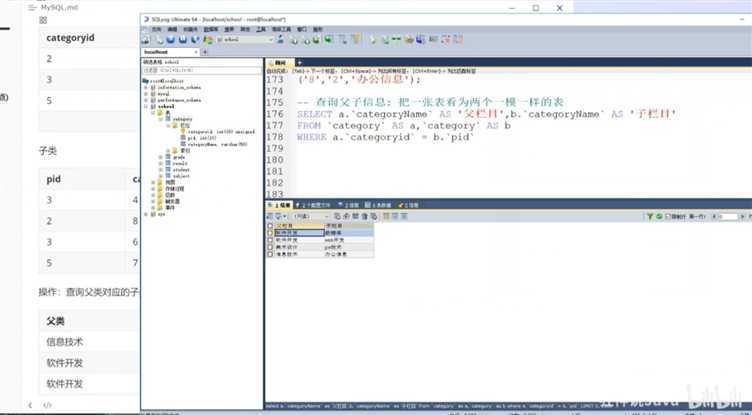
Task: Select the root@localhost tree node
Action: tap(167, 81)
